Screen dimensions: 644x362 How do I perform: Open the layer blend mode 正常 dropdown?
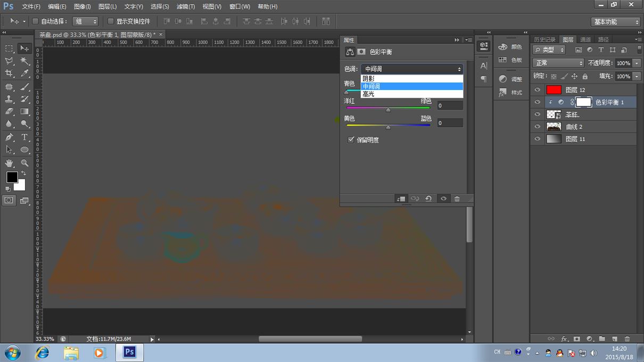558,63
